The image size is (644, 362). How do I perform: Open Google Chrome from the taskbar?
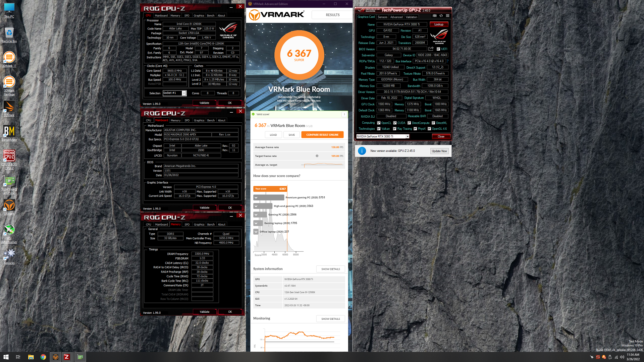[x=43, y=357]
